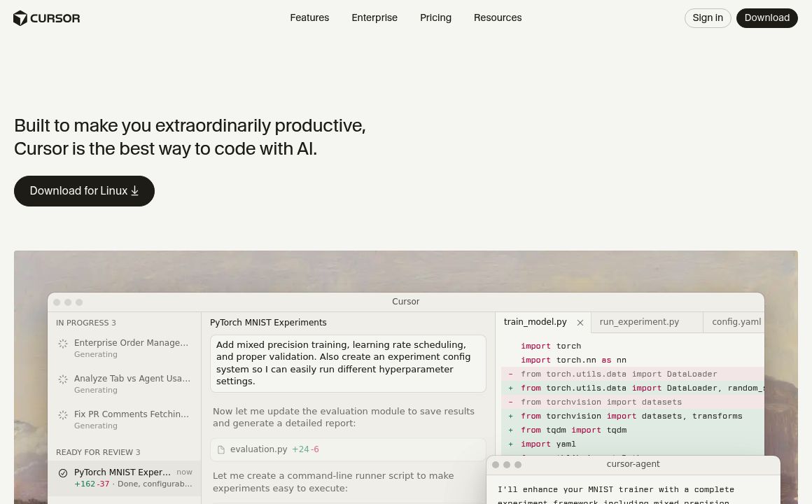Go to the Pricing page
The width and height of the screenshot is (812, 504).
435,18
